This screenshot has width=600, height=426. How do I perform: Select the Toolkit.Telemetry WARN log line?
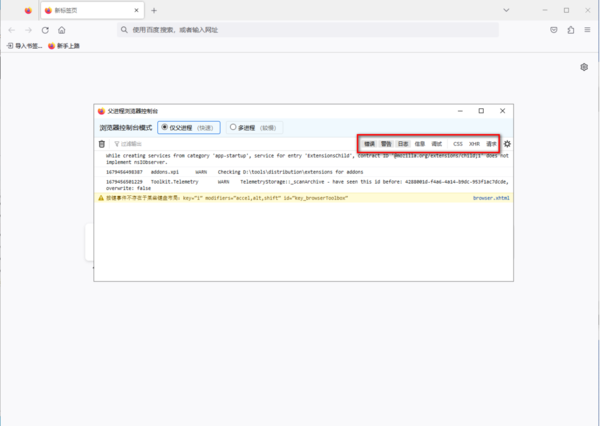[x=303, y=185]
